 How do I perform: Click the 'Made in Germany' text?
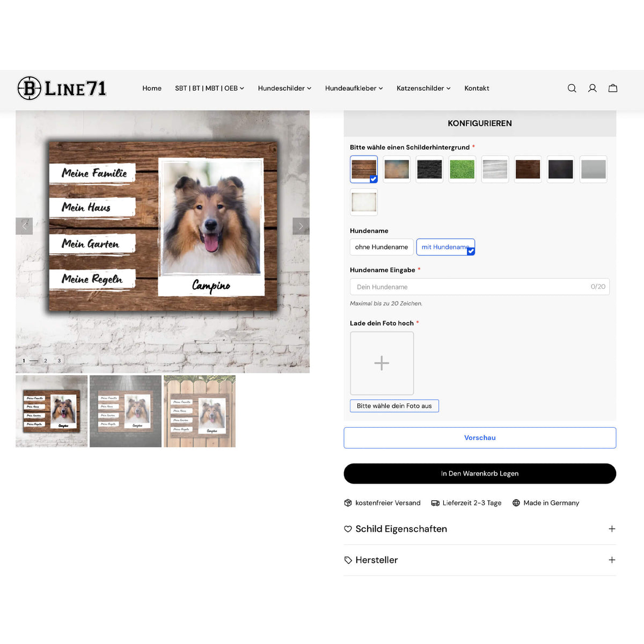coord(551,503)
